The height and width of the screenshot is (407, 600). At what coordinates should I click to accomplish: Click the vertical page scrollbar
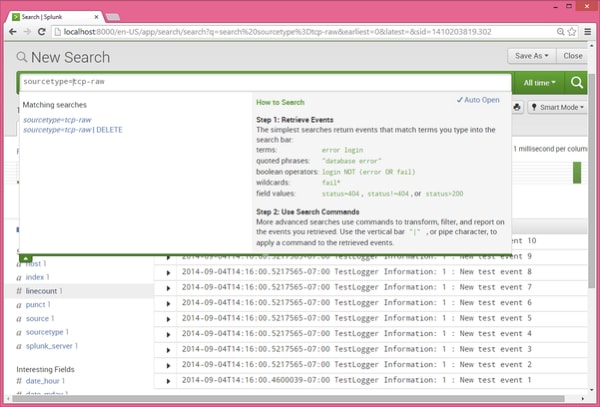coord(591,180)
